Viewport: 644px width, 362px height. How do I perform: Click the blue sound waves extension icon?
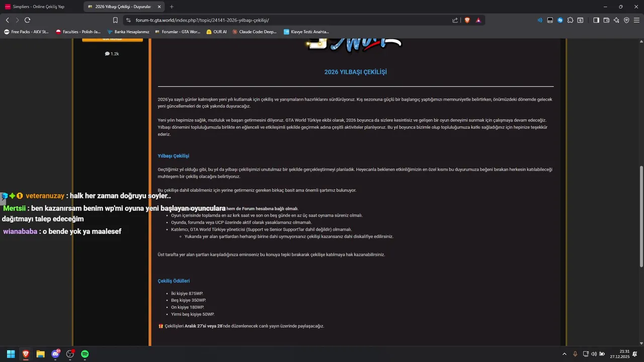click(540, 20)
